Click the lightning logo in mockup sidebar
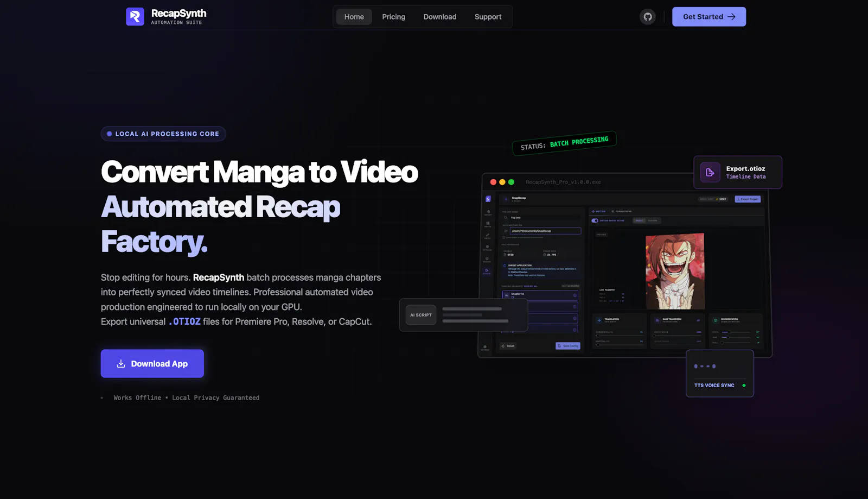 click(x=488, y=199)
